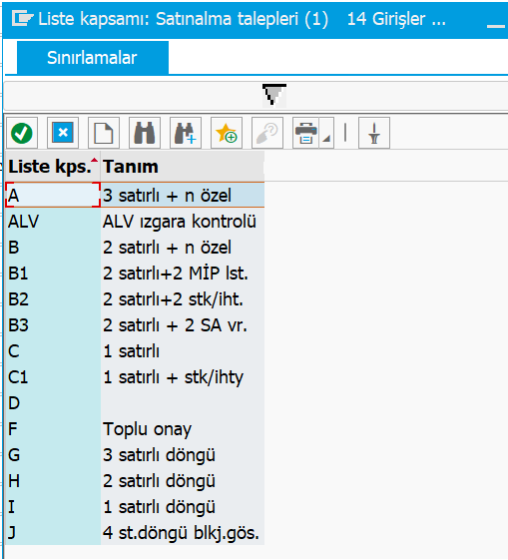This screenshot has height=560, width=508.
Task: Select the J 4 st.döngü blkj.gös. row
Action: pyautogui.click(x=135, y=532)
